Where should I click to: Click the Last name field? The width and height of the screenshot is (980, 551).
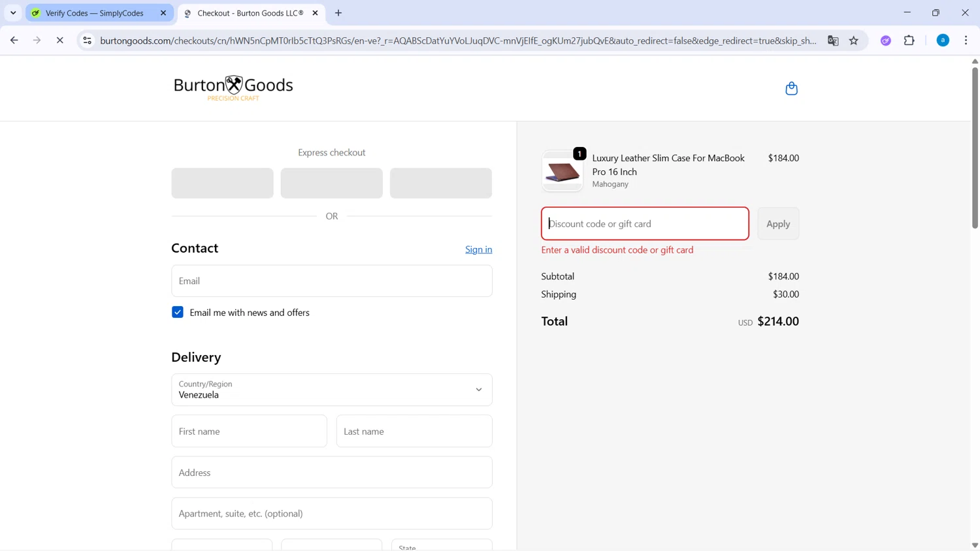[x=414, y=431]
